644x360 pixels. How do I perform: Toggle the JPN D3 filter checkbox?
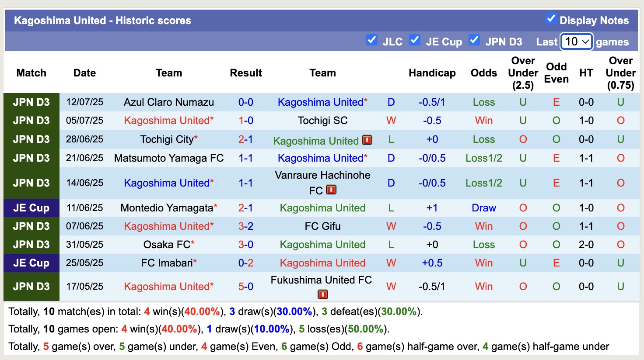(x=474, y=40)
